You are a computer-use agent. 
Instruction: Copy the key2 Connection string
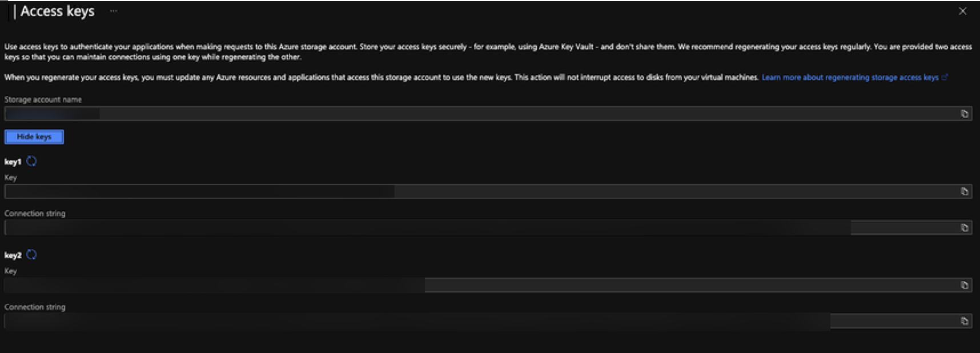point(965,321)
